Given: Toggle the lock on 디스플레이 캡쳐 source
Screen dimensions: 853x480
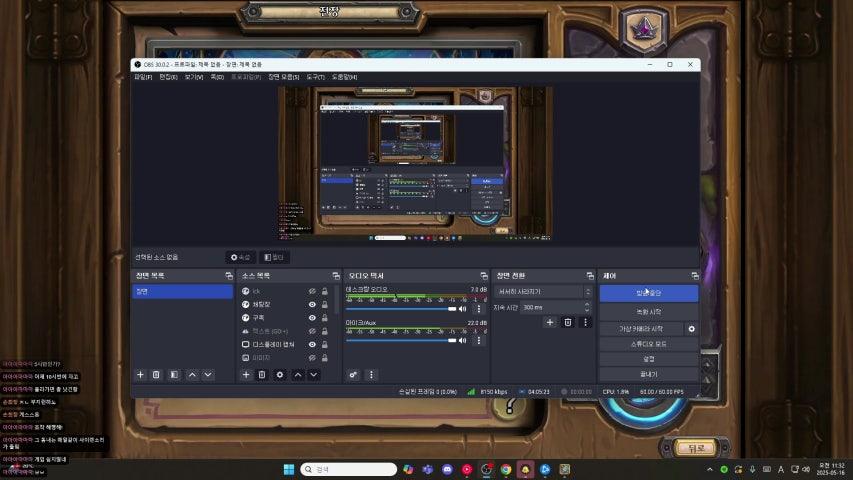Looking at the screenshot, I should (325, 344).
